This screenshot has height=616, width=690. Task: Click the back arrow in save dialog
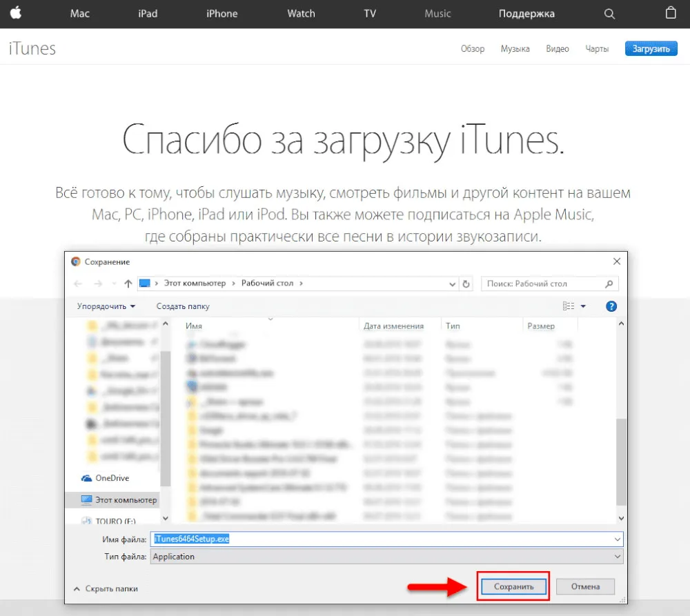(78, 284)
